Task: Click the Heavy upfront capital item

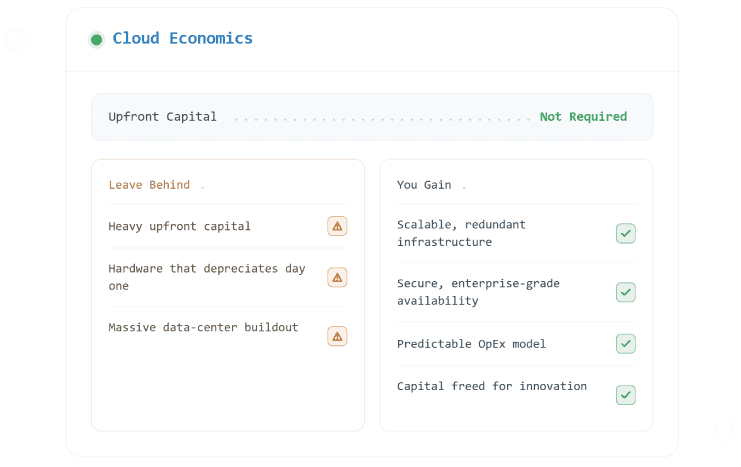Action: click(180, 226)
